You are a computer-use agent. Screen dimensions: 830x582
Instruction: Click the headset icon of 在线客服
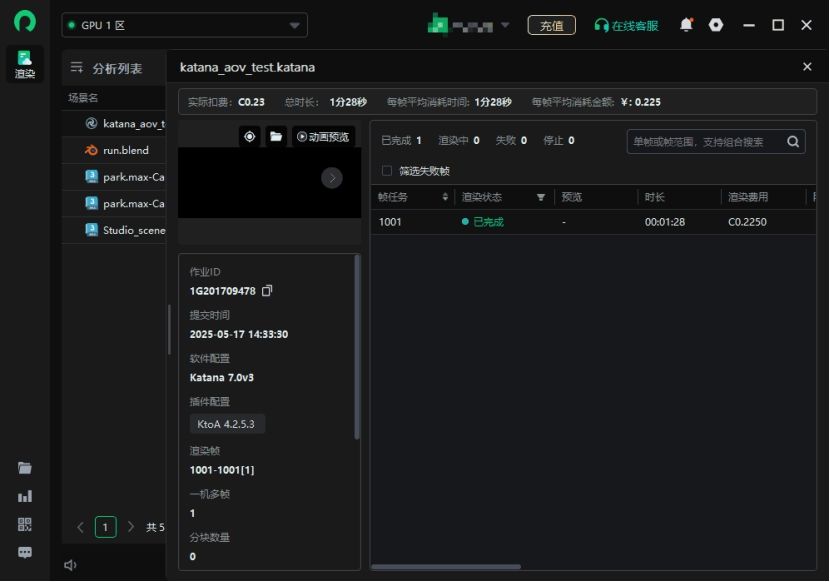pyautogui.click(x=601, y=25)
